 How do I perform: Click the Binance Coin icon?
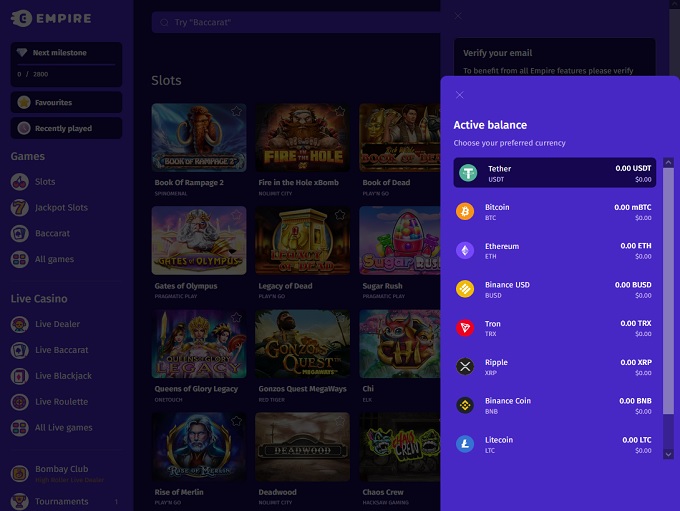pos(465,405)
